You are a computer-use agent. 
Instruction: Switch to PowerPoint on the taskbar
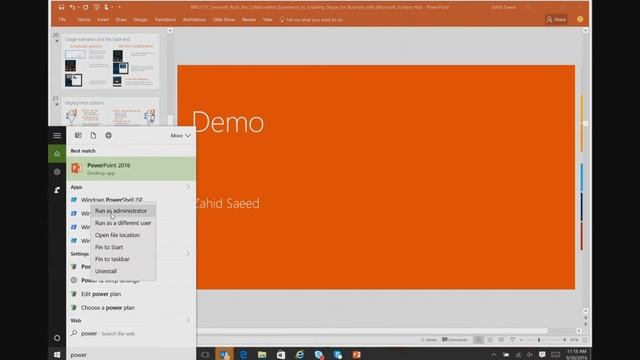[x=356, y=355]
